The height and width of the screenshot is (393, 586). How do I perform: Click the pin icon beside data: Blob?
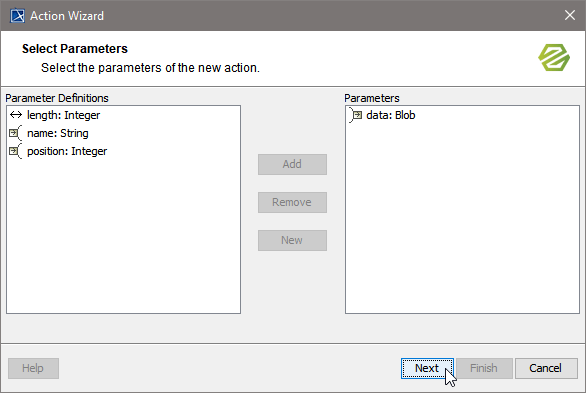pyautogui.click(x=355, y=115)
